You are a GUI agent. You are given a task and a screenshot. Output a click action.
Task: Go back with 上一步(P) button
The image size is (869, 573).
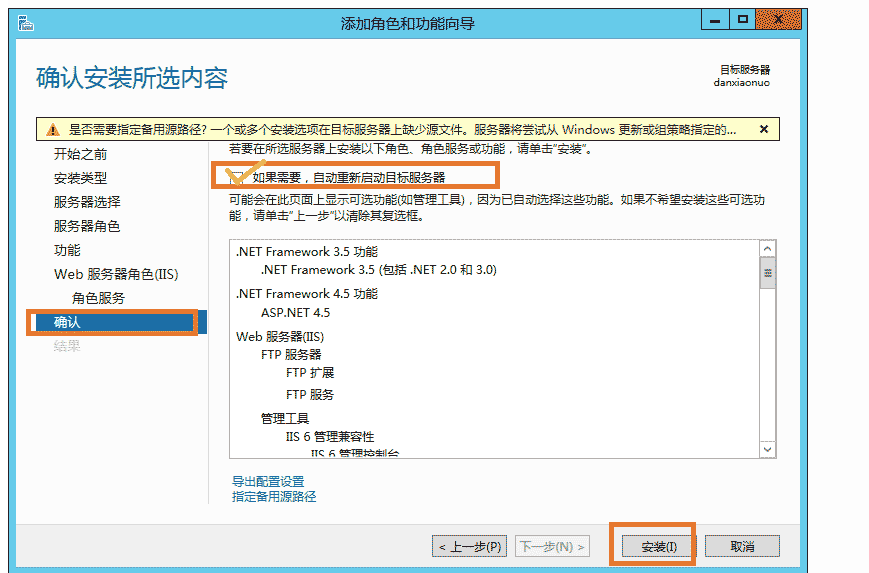(469, 546)
